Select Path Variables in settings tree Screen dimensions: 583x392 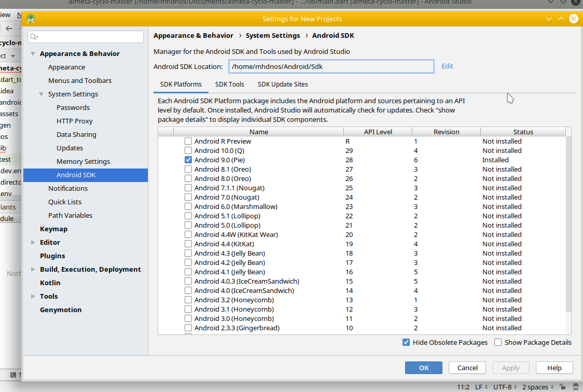tap(70, 216)
